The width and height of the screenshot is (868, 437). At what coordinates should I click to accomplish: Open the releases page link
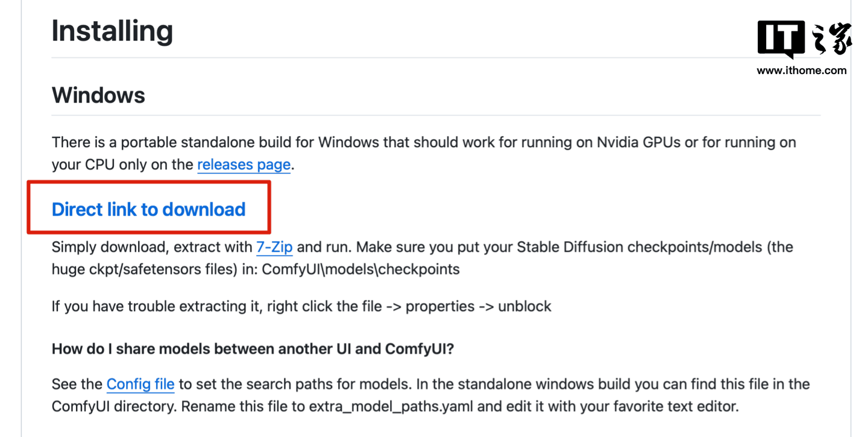(x=244, y=165)
